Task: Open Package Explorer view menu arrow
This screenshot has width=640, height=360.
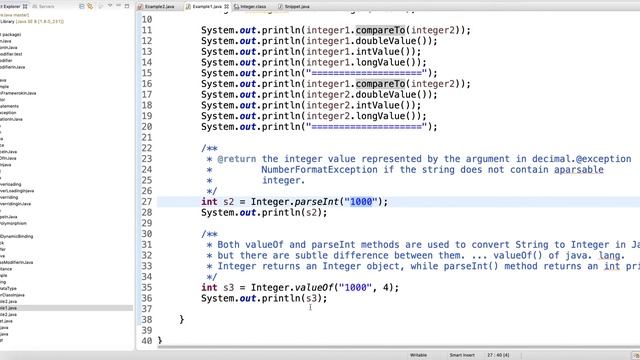Action: pyautogui.click(x=110, y=6)
